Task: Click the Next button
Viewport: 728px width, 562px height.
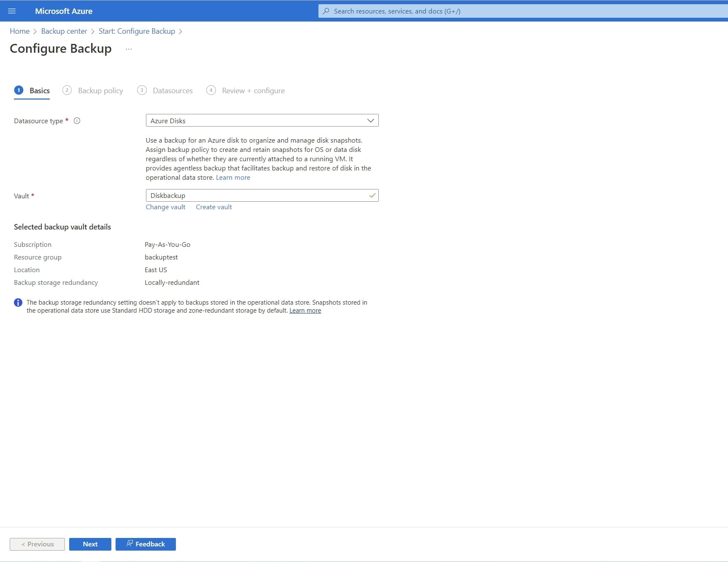Action: [x=90, y=544]
